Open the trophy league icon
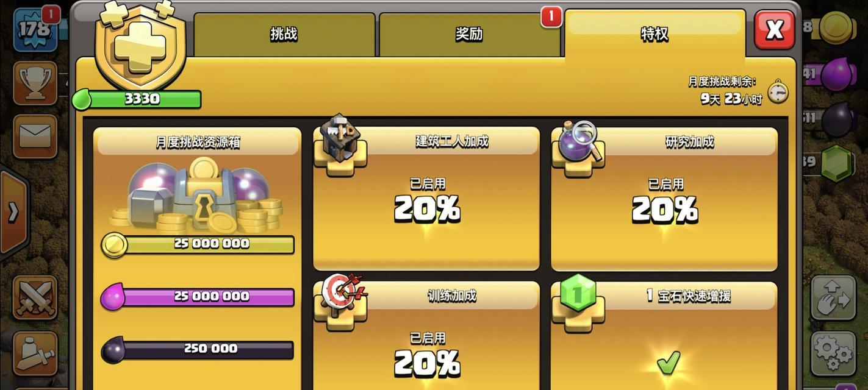Screen dimensions: 868x390 tap(35, 83)
